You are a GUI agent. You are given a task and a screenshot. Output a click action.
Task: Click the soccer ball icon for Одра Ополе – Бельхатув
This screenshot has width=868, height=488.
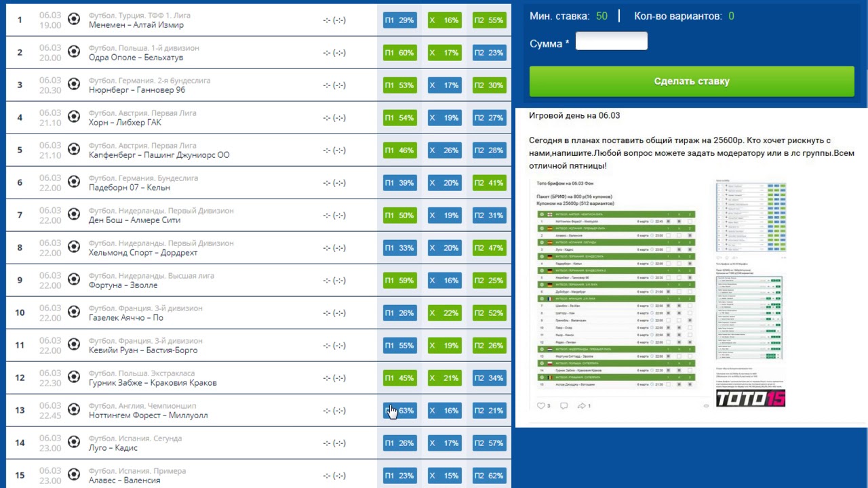click(74, 52)
